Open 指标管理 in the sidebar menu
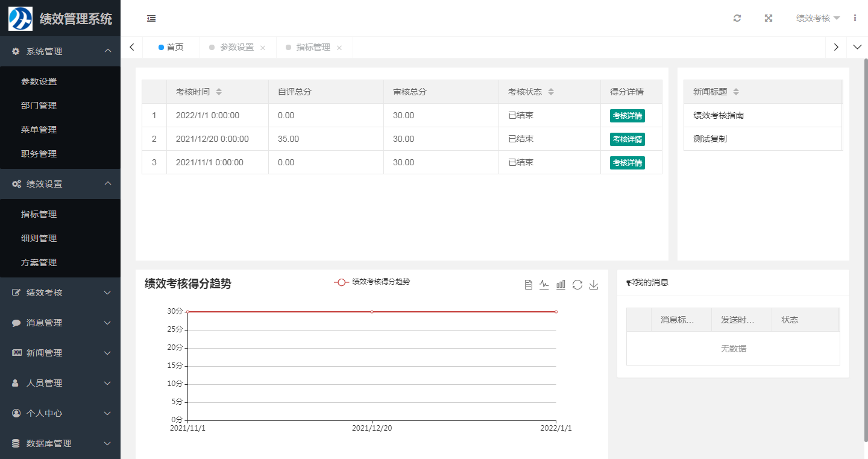Screen dimensions: 868x459 coord(39,214)
